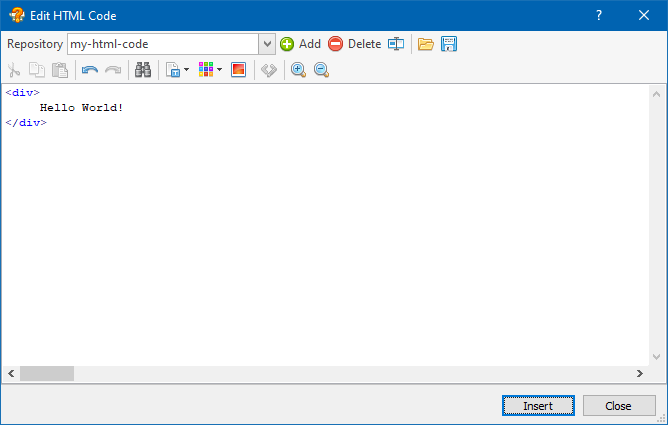Click the Close button at bottom
Screen dimensions: 668x425
[619, 406]
